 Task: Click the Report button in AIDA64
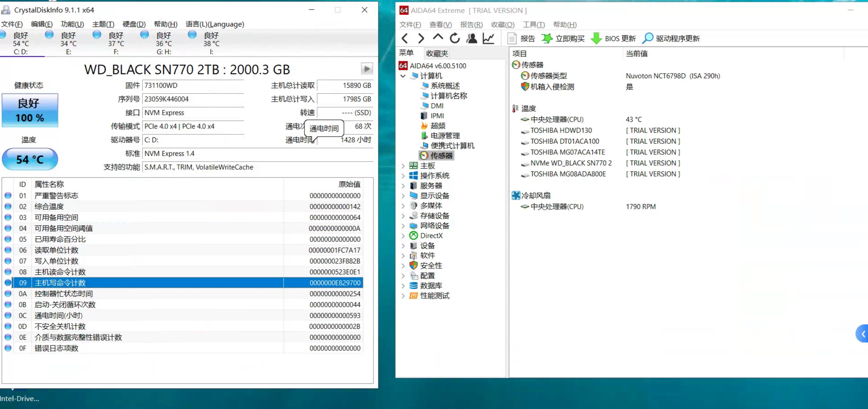521,38
